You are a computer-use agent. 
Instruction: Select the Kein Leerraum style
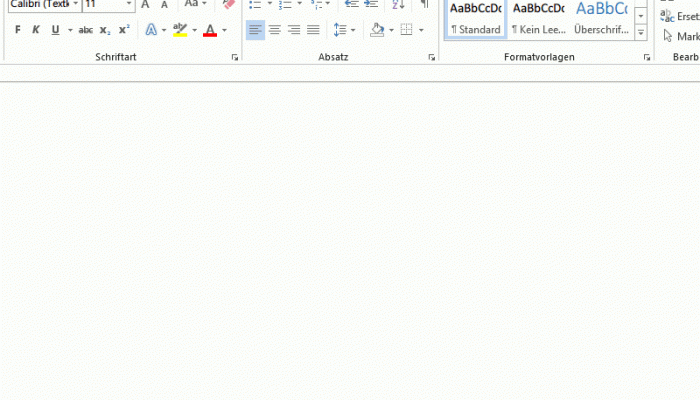tap(538, 18)
